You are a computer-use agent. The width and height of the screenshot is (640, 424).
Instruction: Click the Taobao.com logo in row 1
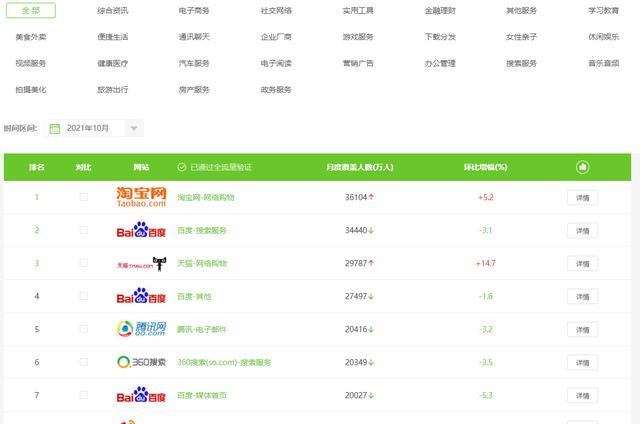141,197
